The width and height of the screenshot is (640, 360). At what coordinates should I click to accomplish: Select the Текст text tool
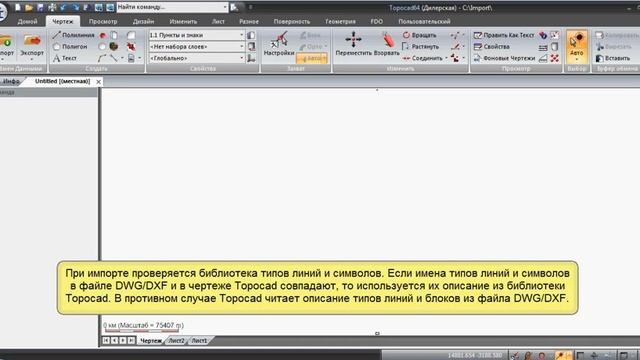click(65, 58)
